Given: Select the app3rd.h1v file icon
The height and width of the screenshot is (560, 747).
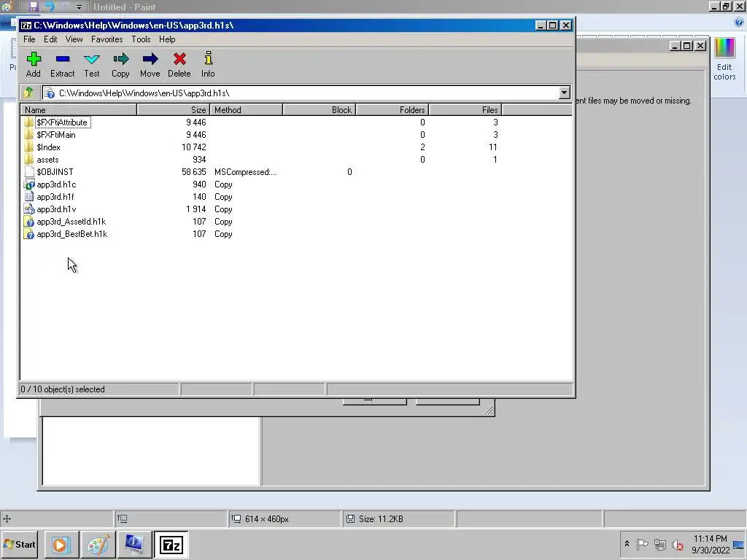Looking at the screenshot, I should pos(29,209).
